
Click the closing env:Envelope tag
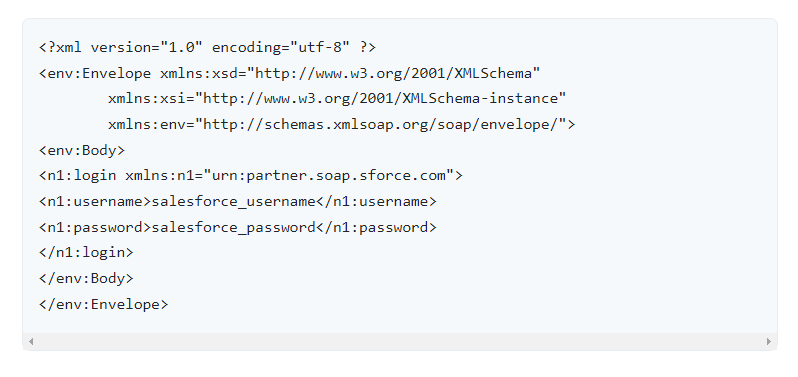[x=103, y=305]
